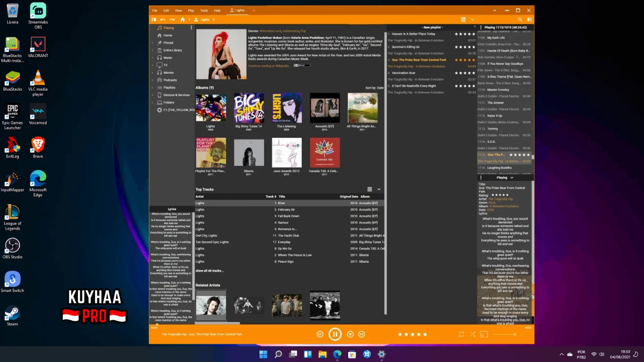
Task: Open Microsoft Edge from taskbar
Action: [x=337, y=354]
